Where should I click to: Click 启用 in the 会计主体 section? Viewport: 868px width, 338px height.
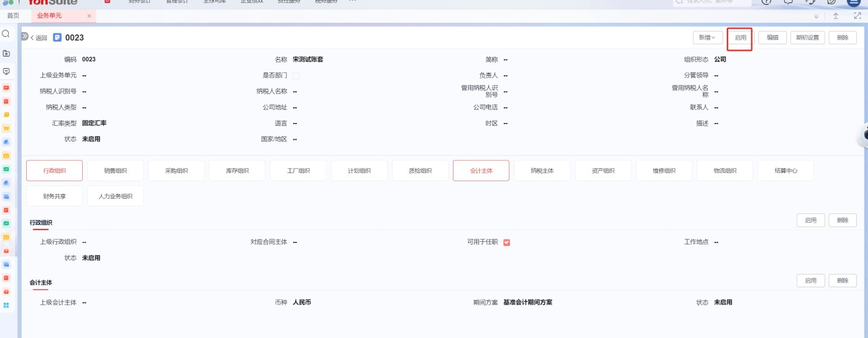click(x=811, y=280)
